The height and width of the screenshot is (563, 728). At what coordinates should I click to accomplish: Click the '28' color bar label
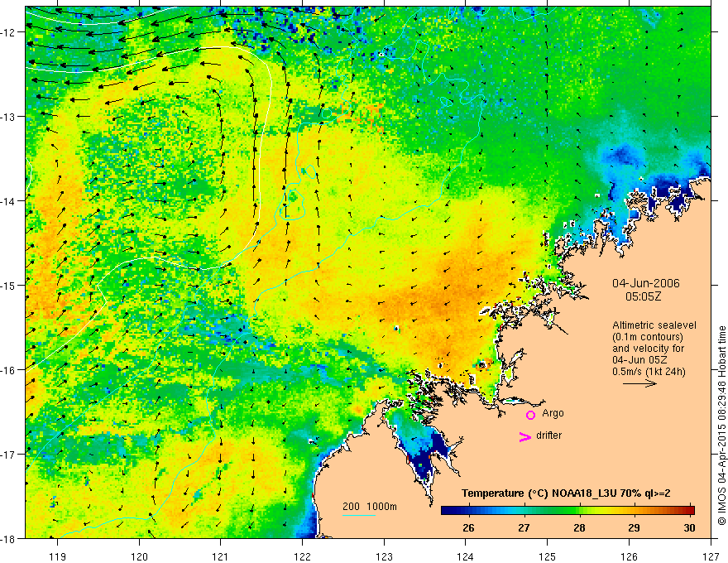pos(579,527)
